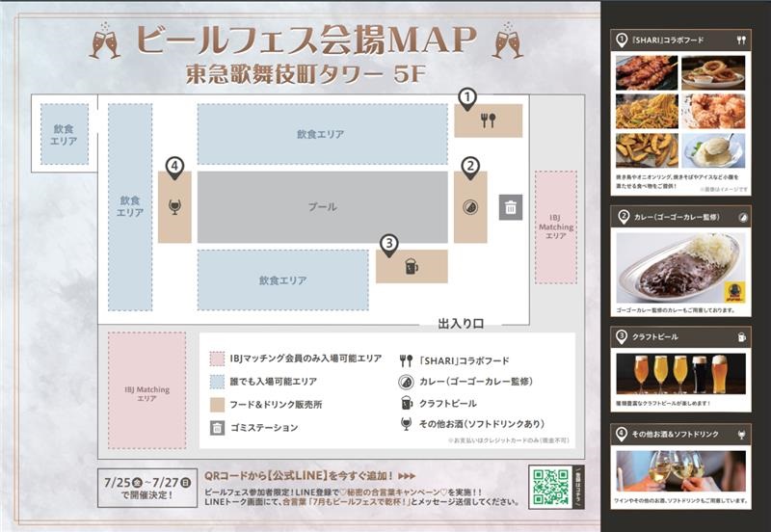Click the toasting glasses icon left of the title
771x532 pixels.
(104, 41)
